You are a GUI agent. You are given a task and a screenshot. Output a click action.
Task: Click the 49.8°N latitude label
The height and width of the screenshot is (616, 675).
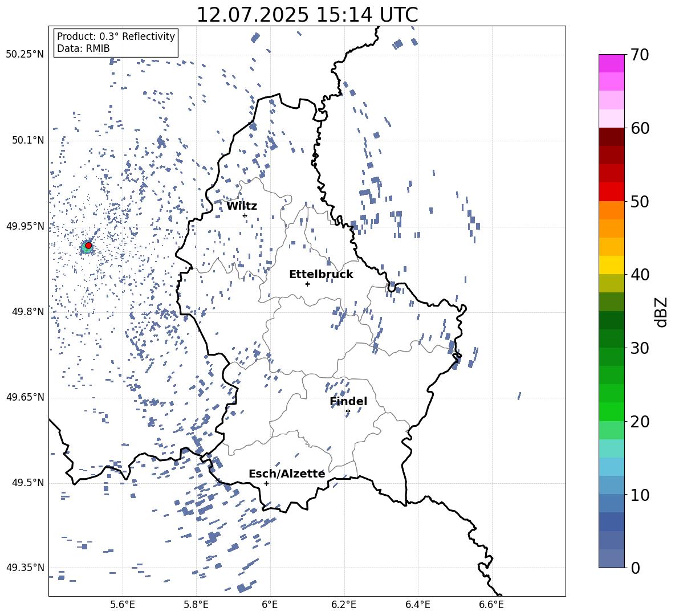pos(28,312)
